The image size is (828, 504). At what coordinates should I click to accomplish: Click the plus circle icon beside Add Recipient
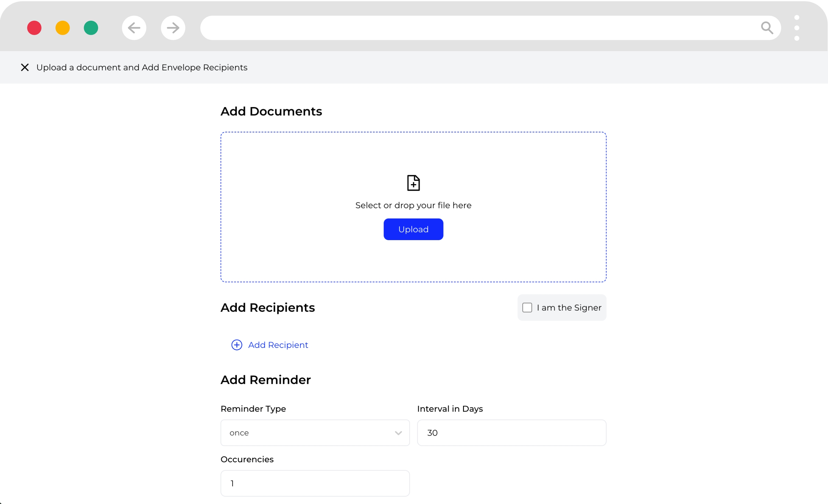tap(237, 345)
